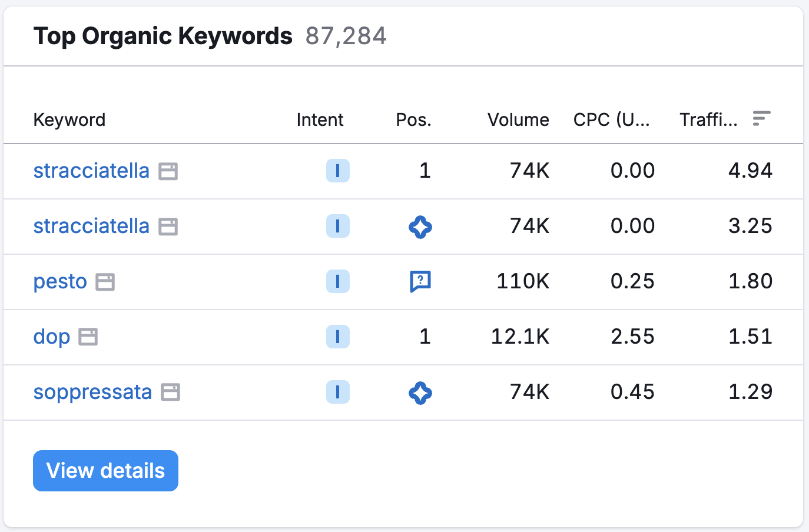
Task: Open stracciatella link in the position 1 row
Action: (x=91, y=171)
